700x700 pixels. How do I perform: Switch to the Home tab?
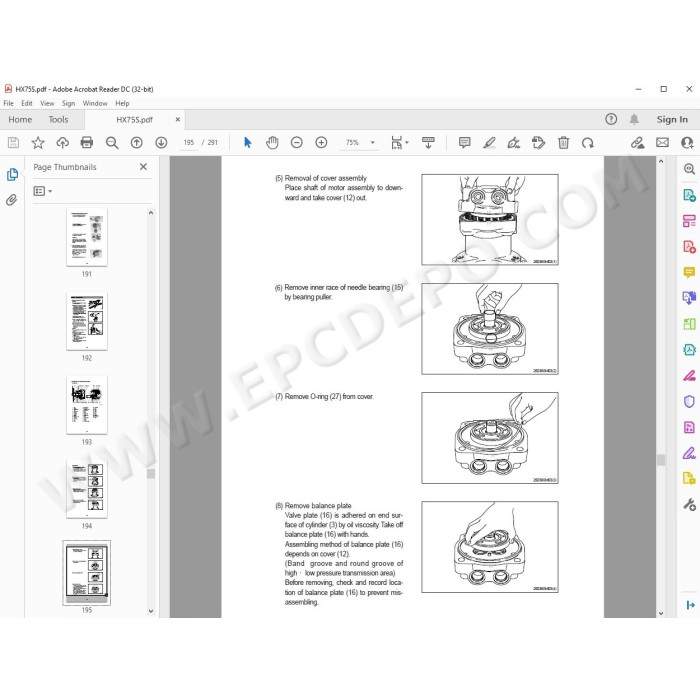click(20, 119)
